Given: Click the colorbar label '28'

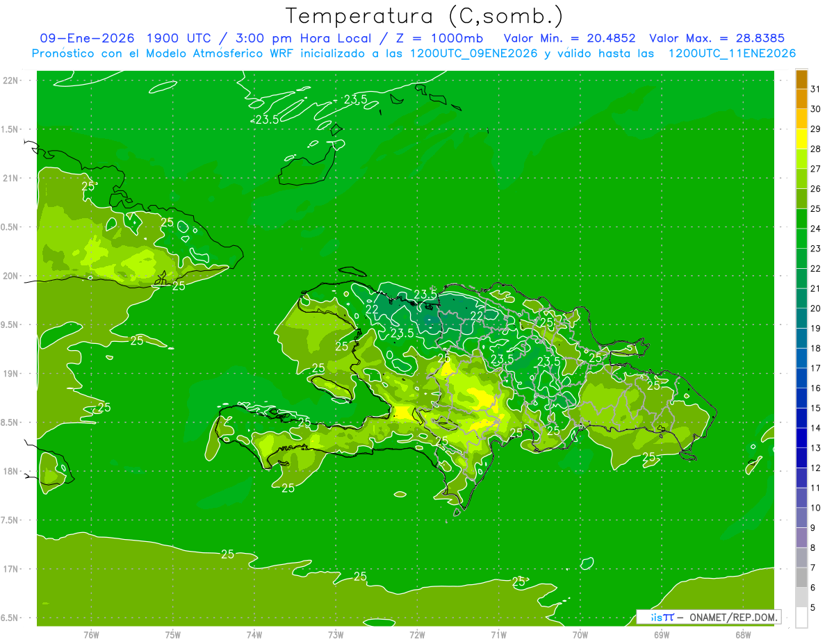Looking at the screenshot, I should tap(816, 149).
